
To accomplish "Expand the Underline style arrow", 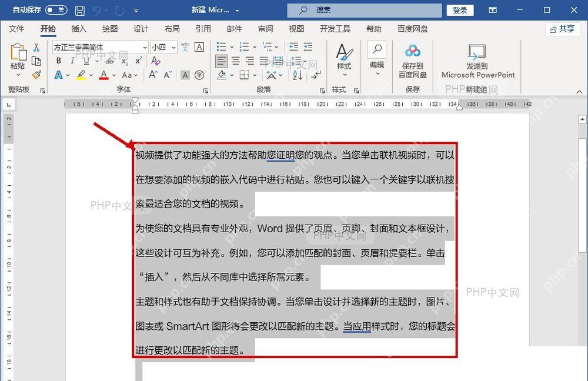I will [96, 61].
